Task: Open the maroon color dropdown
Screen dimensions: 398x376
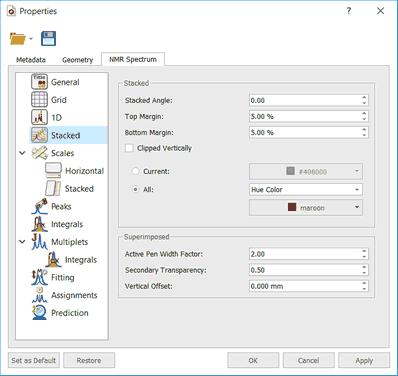Action: pos(306,207)
